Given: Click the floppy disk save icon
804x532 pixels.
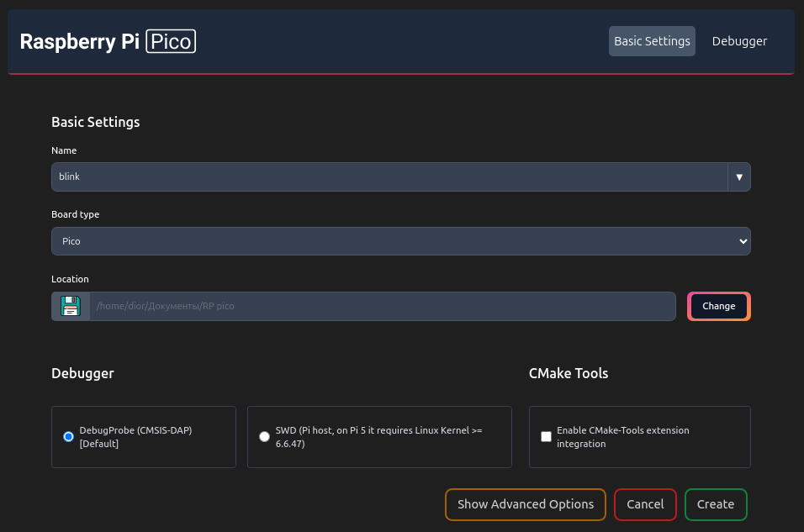Looking at the screenshot, I should [x=71, y=306].
